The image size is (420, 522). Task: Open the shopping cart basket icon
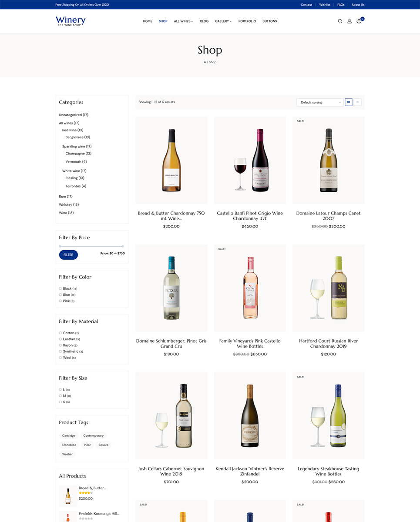pos(359,21)
